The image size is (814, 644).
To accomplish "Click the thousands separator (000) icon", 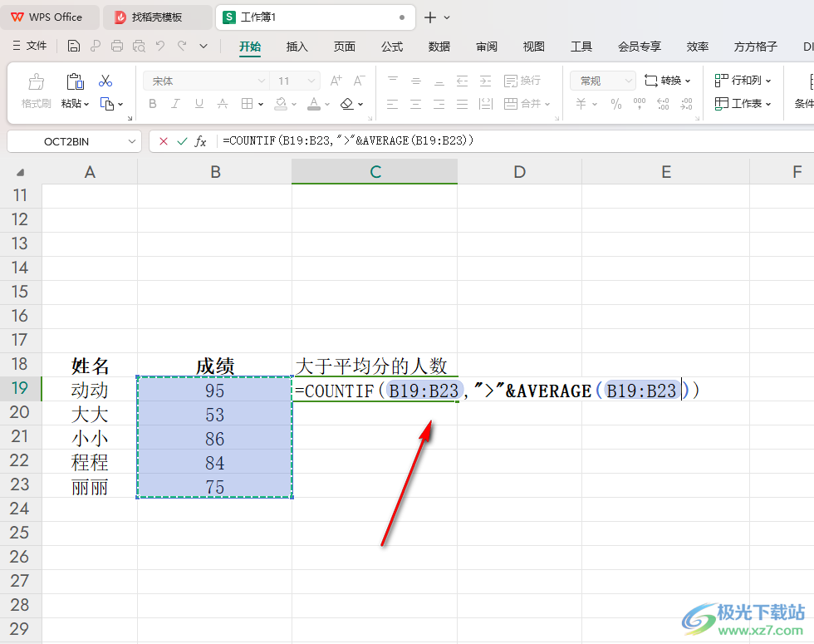I will coord(640,104).
